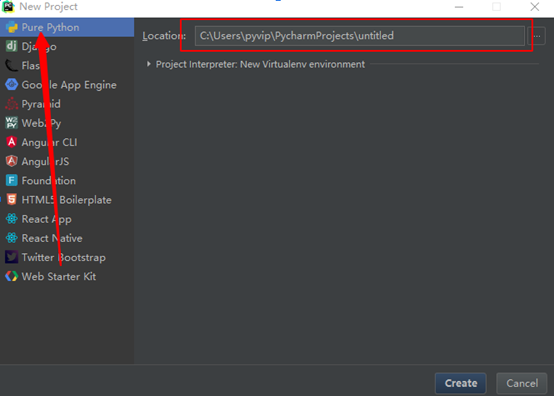This screenshot has height=396, width=554.
Task: Click the Twitter Bootstrap icon
Action: [x=11, y=257]
